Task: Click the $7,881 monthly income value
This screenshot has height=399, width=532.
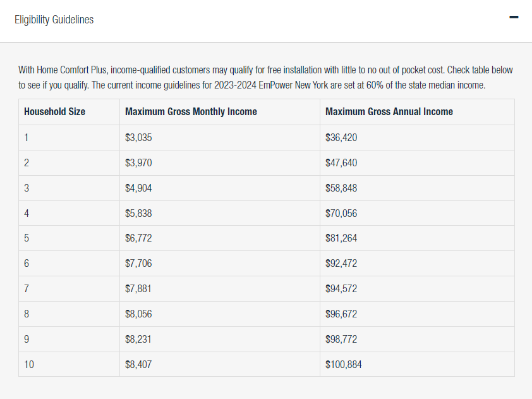Action: [138, 289]
